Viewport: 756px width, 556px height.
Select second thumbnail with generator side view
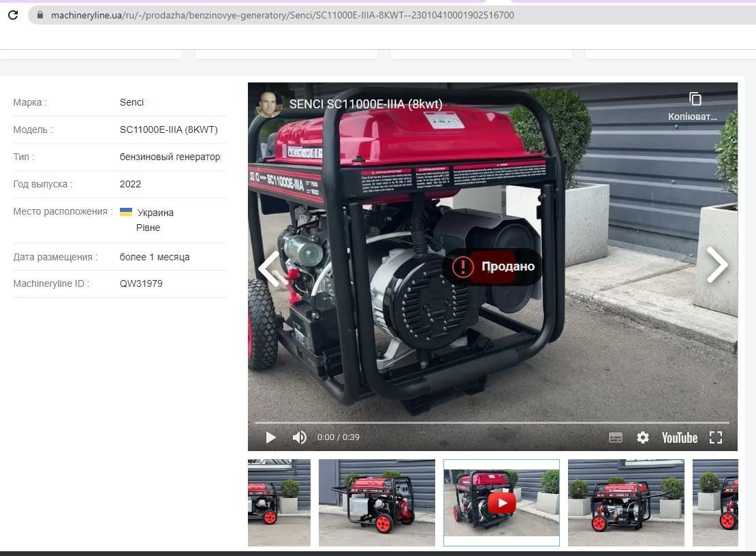377,503
